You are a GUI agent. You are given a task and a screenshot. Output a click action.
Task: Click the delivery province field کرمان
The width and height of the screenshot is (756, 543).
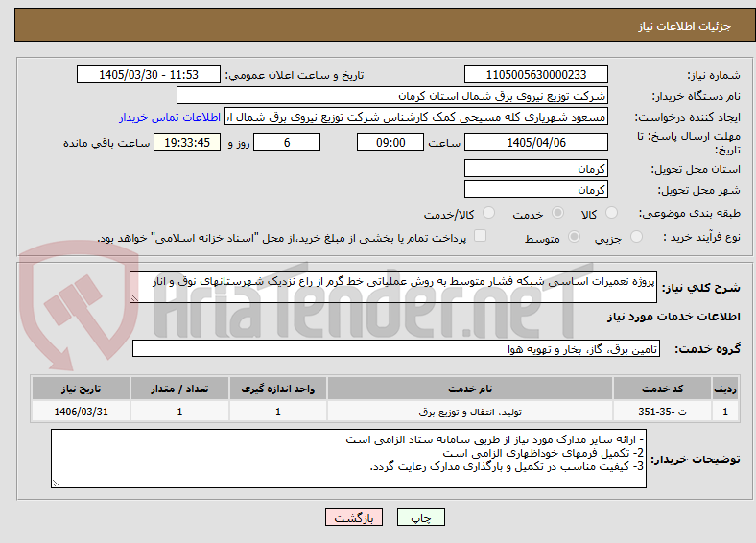pyautogui.click(x=536, y=168)
